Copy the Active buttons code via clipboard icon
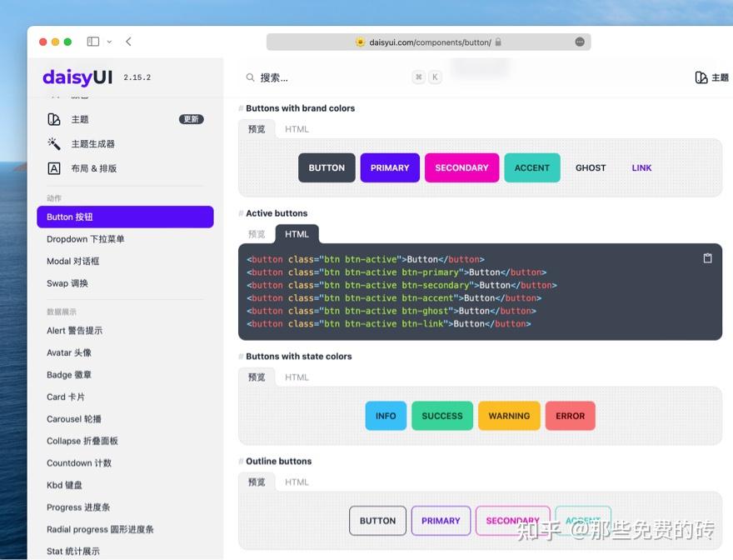 click(x=707, y=258)
